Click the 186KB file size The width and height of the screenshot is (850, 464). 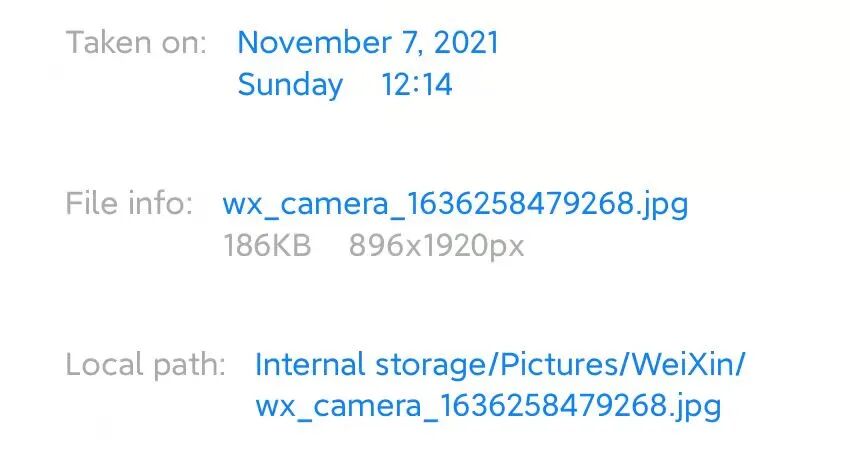click(267, 246)
